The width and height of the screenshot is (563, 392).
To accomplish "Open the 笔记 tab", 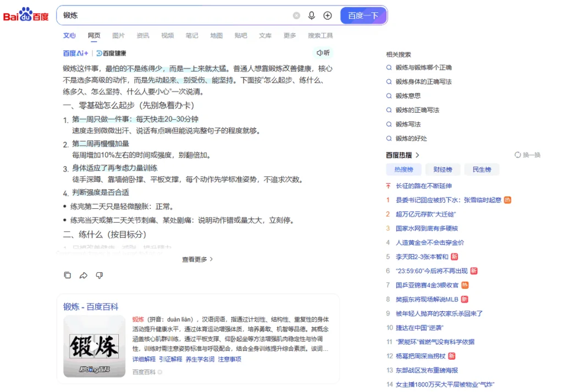I will coord(192,36).
